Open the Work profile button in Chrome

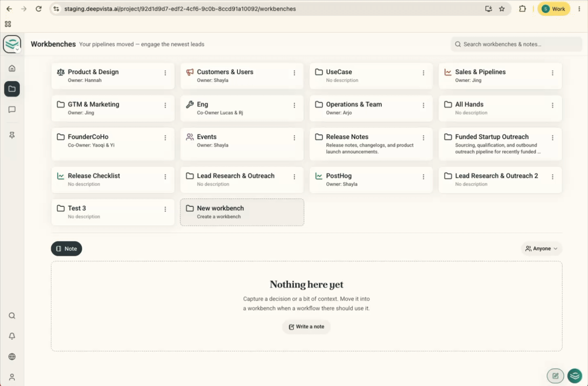[554, 9]
